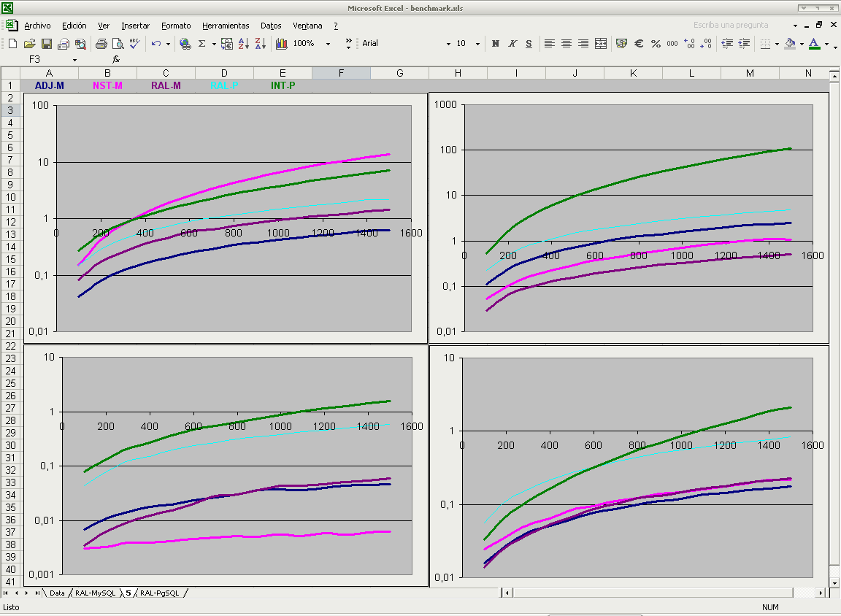
Task: Open the Edición menu
Action: 74,26
